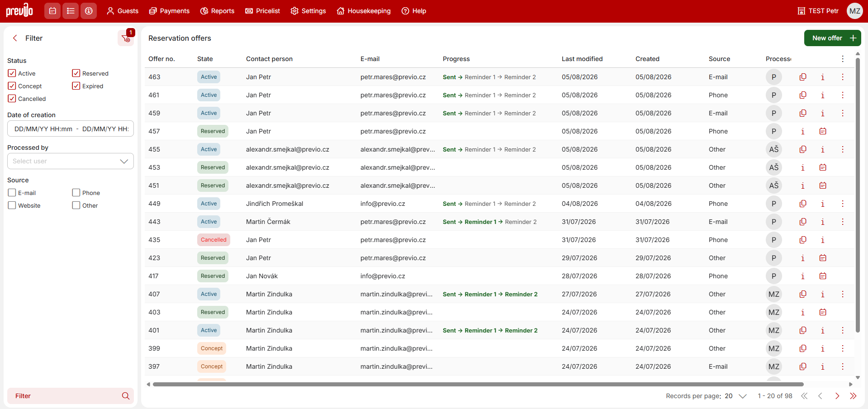The height and width of the screenshot is (409, 868).
Task: Click the vertical table scrollbar
Action: click(858, 195)
